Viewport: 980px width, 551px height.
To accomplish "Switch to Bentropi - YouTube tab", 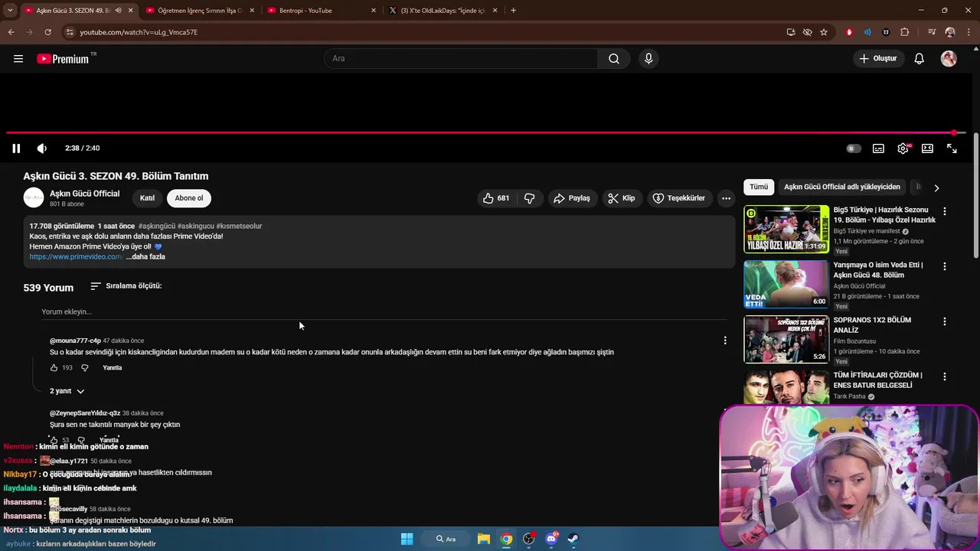I will pos(322,11).
